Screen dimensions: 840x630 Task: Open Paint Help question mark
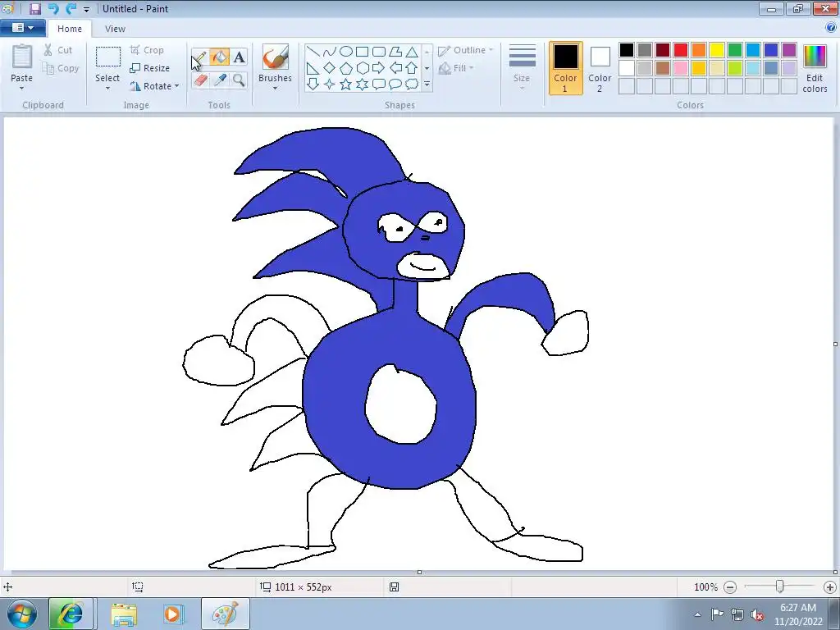coord(831,27)
